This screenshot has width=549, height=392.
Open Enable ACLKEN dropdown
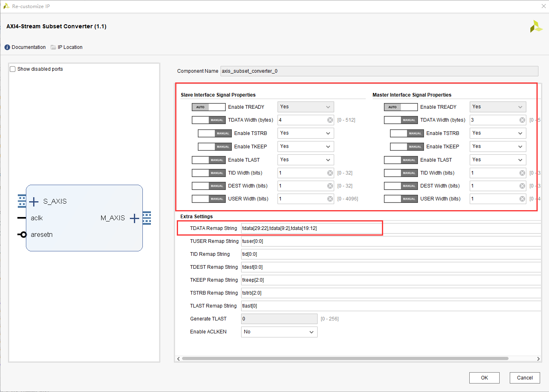pyautogui.click(x=279, y=332)
